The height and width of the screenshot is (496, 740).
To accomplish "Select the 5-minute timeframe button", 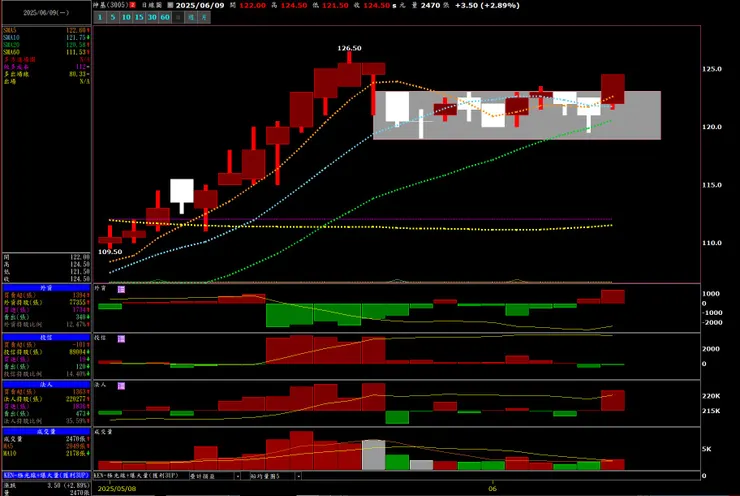I will click(113, 17).
